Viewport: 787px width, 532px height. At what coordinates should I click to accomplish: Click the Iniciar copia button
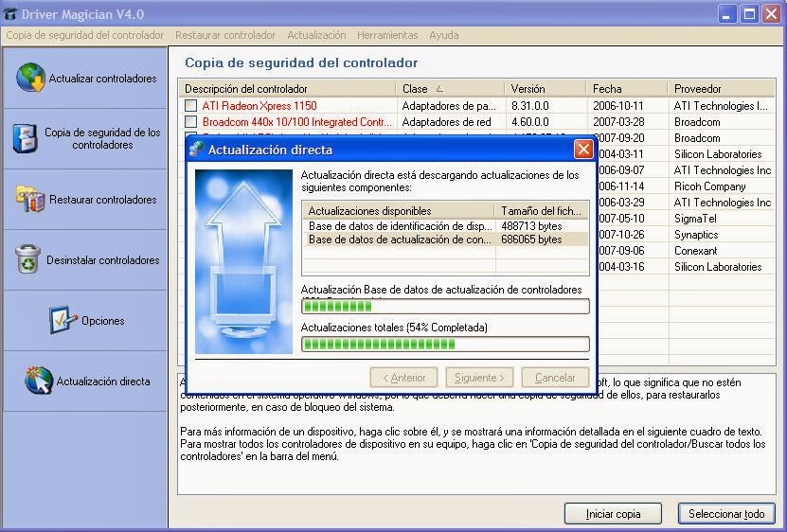613,514
